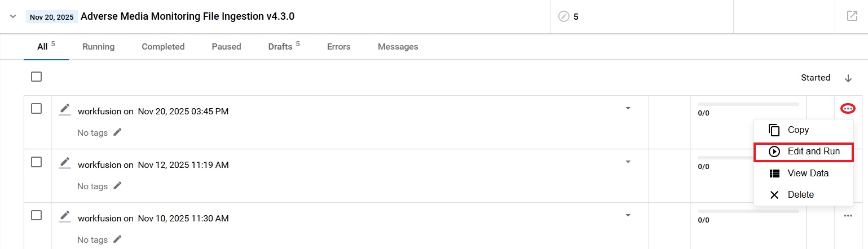Click the cancelled count icon beside 5

563,16
